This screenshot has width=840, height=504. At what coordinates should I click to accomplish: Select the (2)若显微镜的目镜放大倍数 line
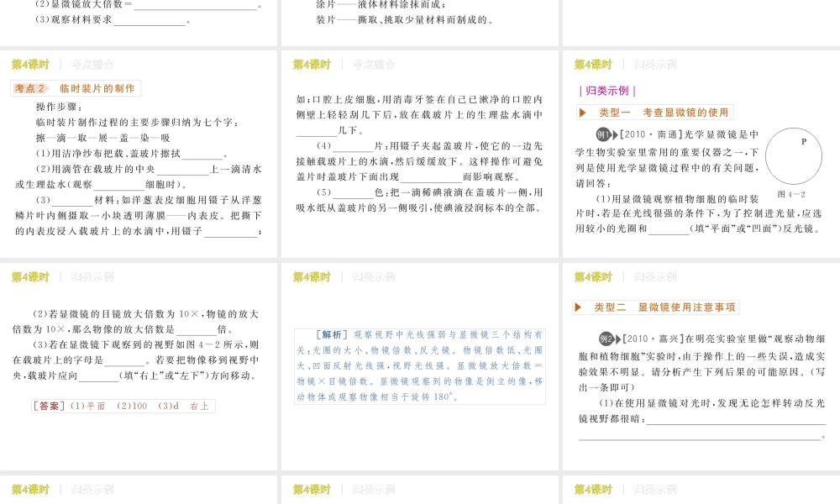tap(145, 314)
